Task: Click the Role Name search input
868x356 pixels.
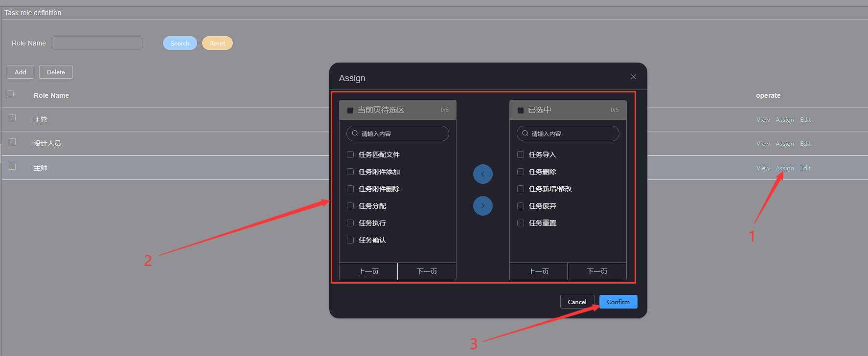Action: (98, 43)
